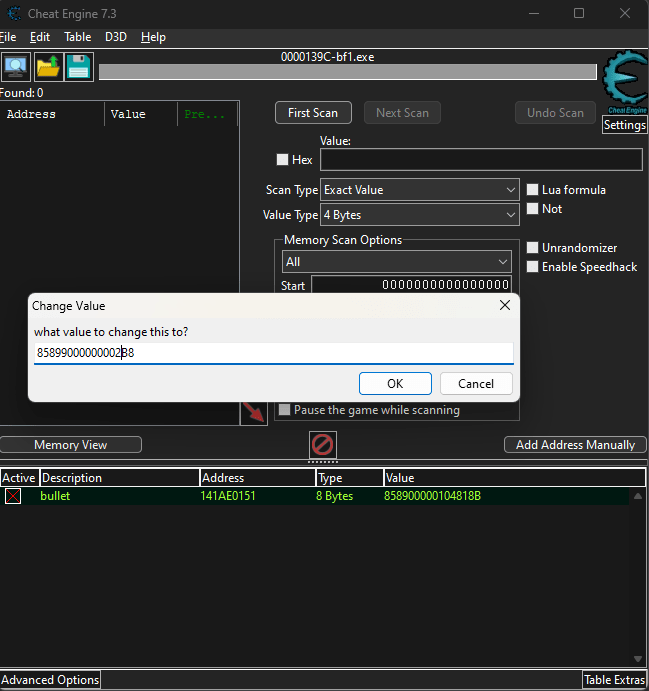Select the bullet description text

55,496
